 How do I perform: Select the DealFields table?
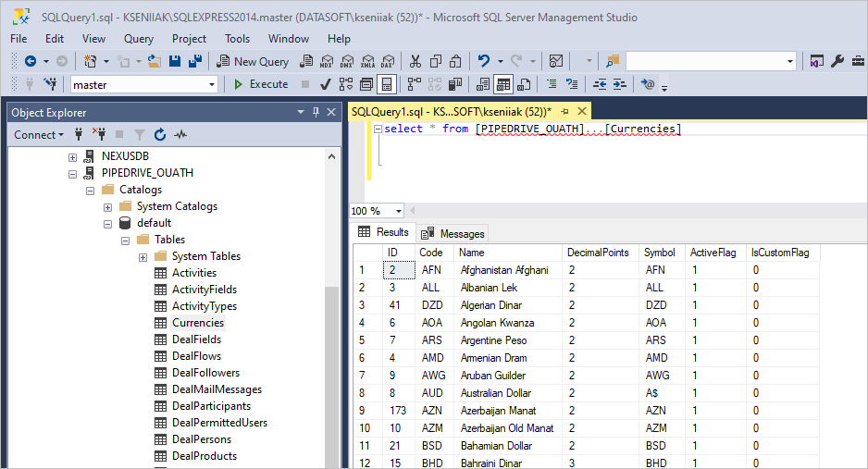[x=196, y=339]
